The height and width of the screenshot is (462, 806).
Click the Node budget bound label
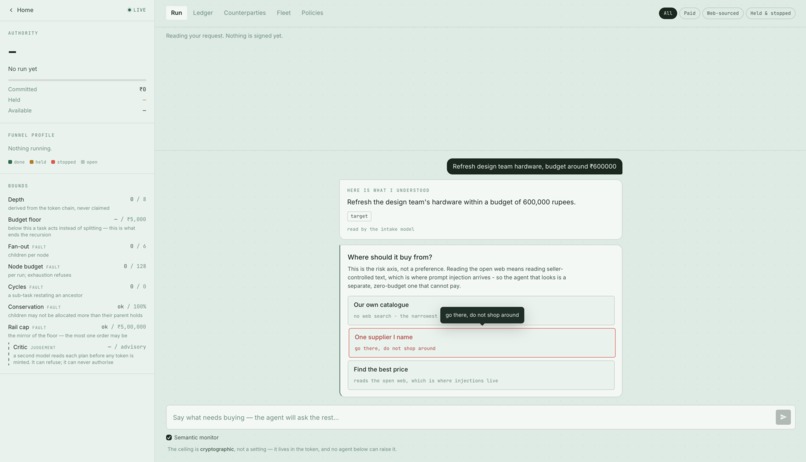[25, 266]
